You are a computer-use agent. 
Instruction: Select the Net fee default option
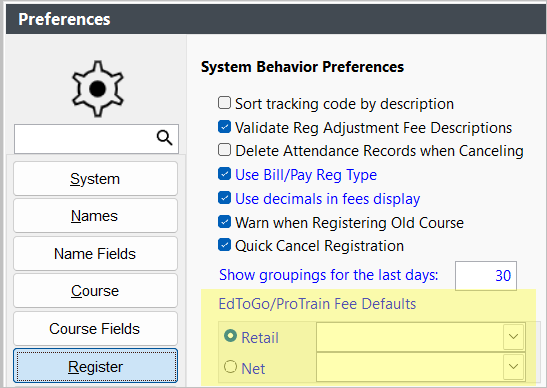[230, 367]
